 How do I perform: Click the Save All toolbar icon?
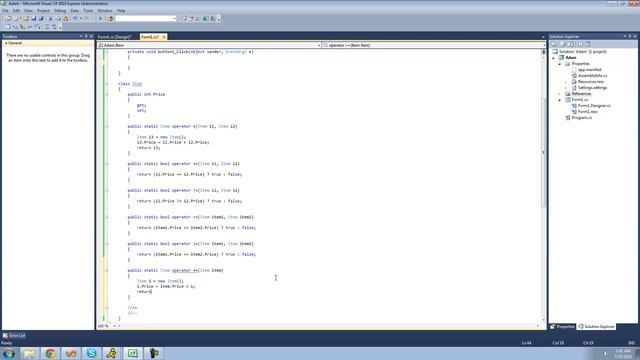point(41,18)
